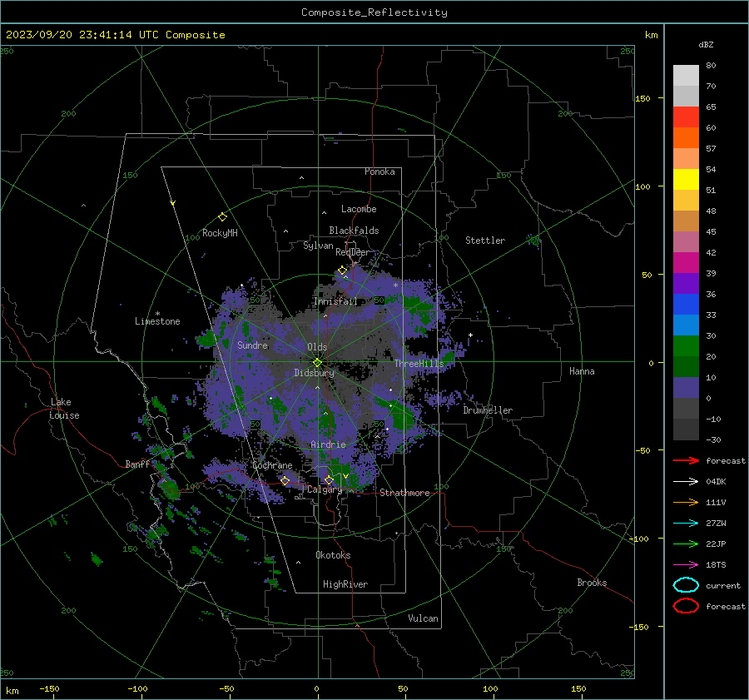The image size is (749, 700).
Task: Click the Hanna city label
Action: point(582,371)
